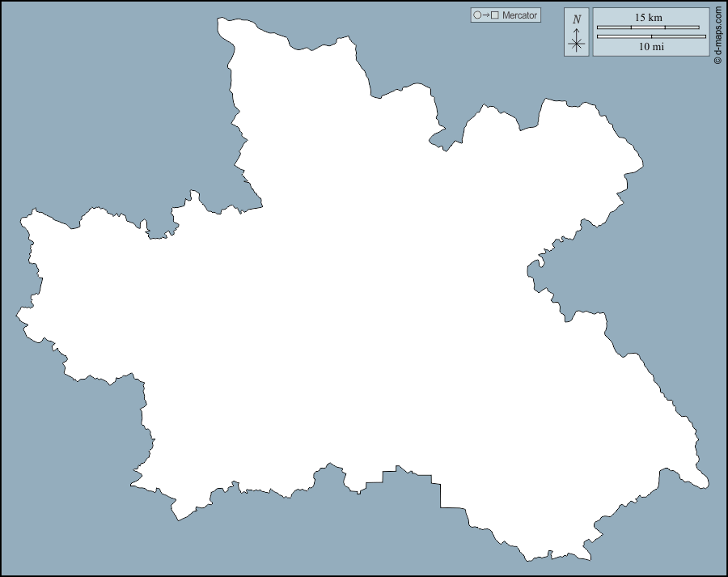Open the d-maps.com copyright link
Viewport: 728px width, 577px height.
pyautogui.click(x=717, y=36)
